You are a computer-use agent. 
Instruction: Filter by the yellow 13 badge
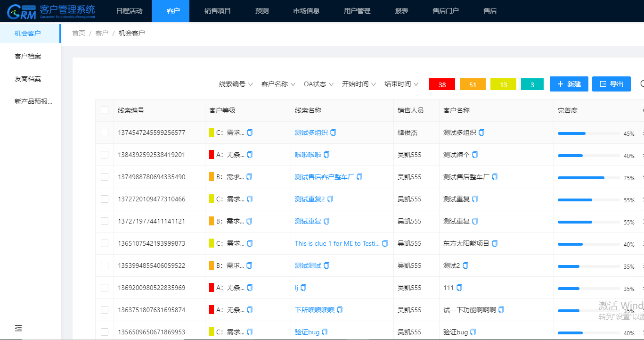[x=503, y=84]
